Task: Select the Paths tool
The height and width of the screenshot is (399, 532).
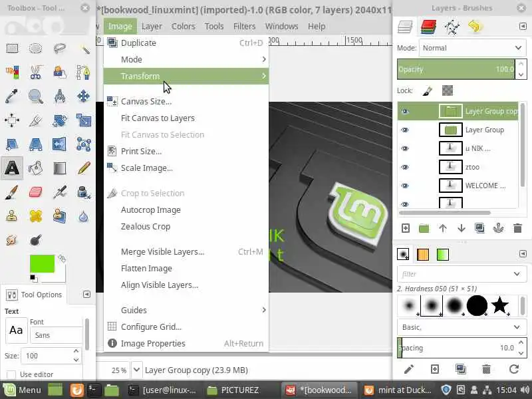Action: click(84, 72)
